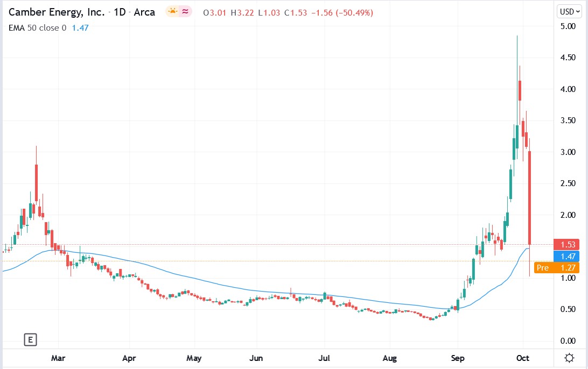Click the E earnings marker above the timeline

pos(31,340)
